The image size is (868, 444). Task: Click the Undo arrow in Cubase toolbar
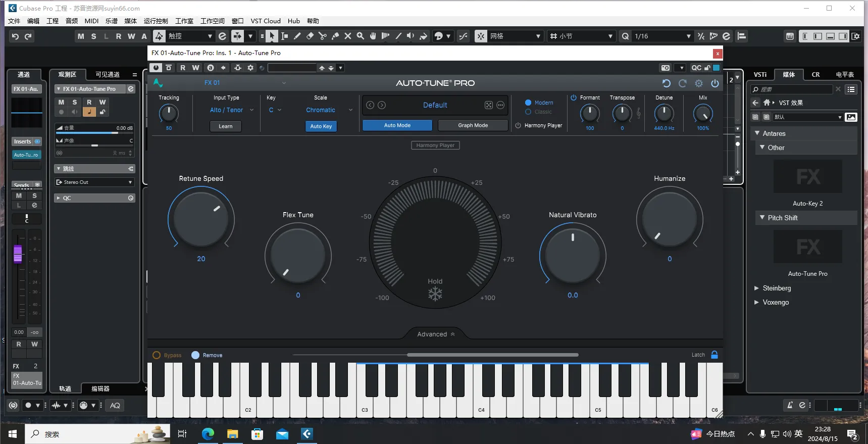[x=15, y=36]
